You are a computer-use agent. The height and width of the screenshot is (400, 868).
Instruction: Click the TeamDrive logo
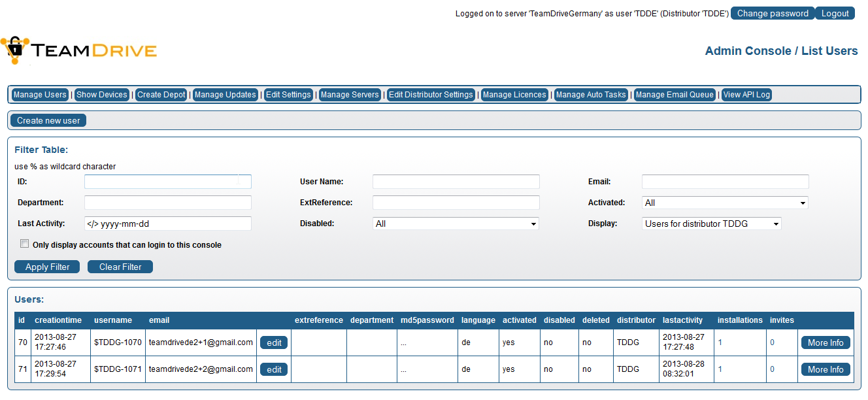pyautogui.click(x=78, y=50)
